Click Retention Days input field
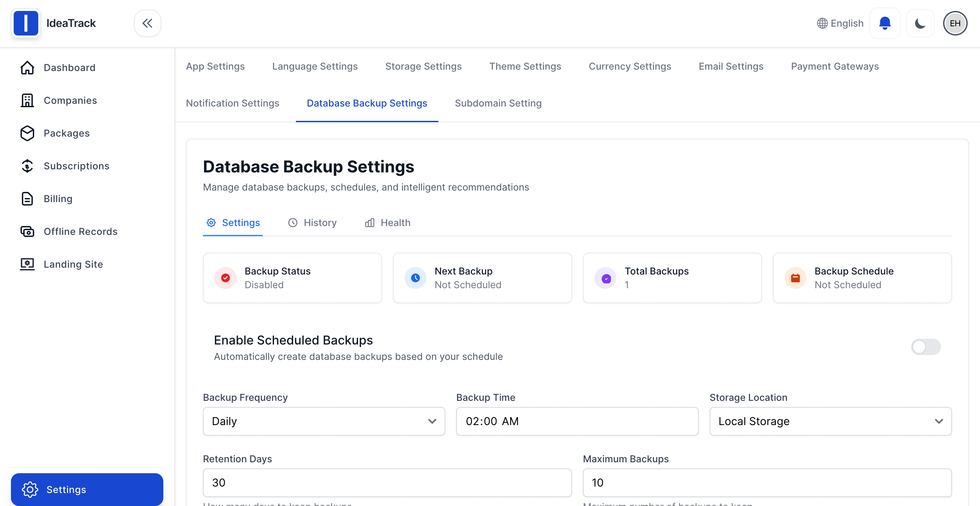The width and height of the screenshot is (980, 506). click(387, 482)
